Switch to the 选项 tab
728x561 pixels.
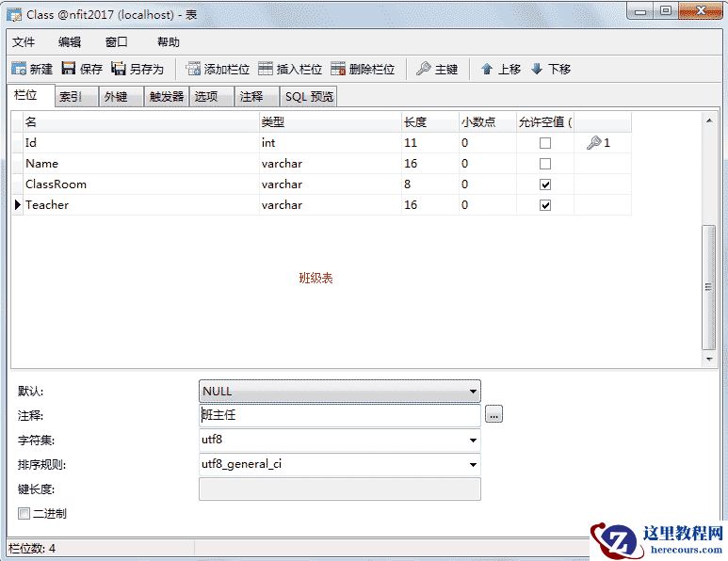(x=211, y=97)
